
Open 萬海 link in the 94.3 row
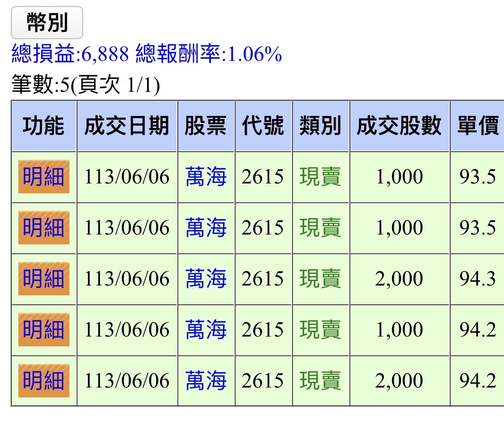coord(206,278)
